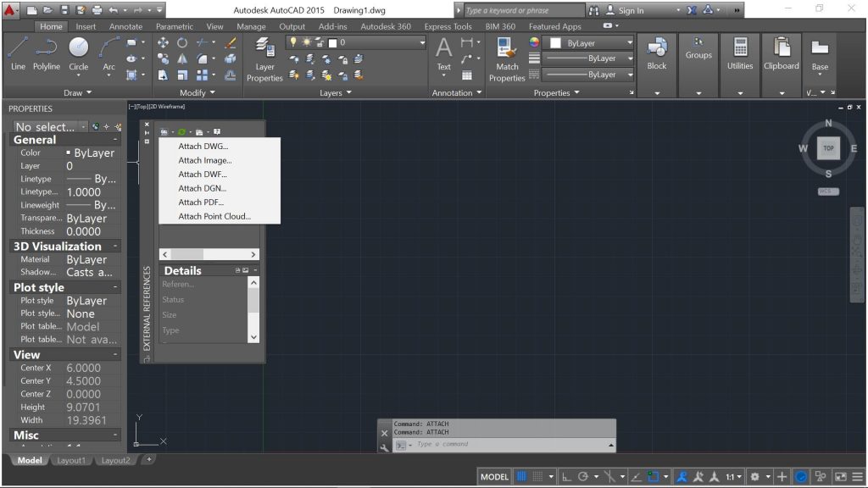Click the help icon in External References palette
This screenshot has height=488, width=868.
click(x=217, y=131)
